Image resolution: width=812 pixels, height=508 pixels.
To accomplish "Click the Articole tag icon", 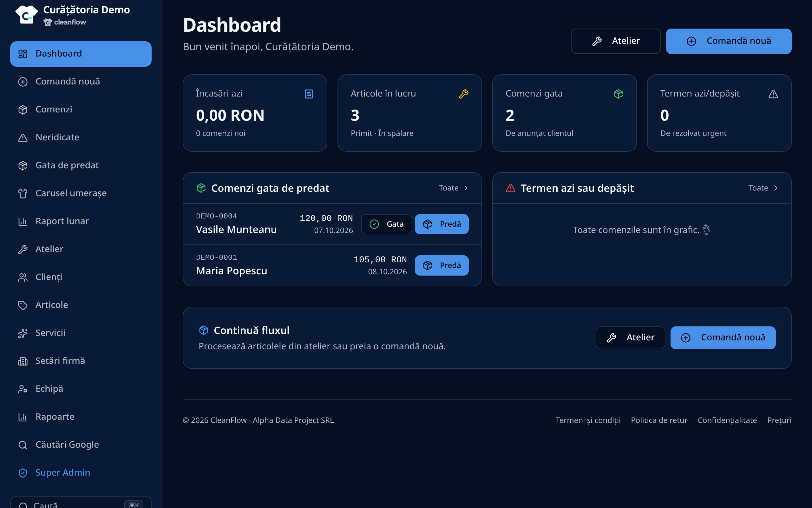I will [23, 305].
